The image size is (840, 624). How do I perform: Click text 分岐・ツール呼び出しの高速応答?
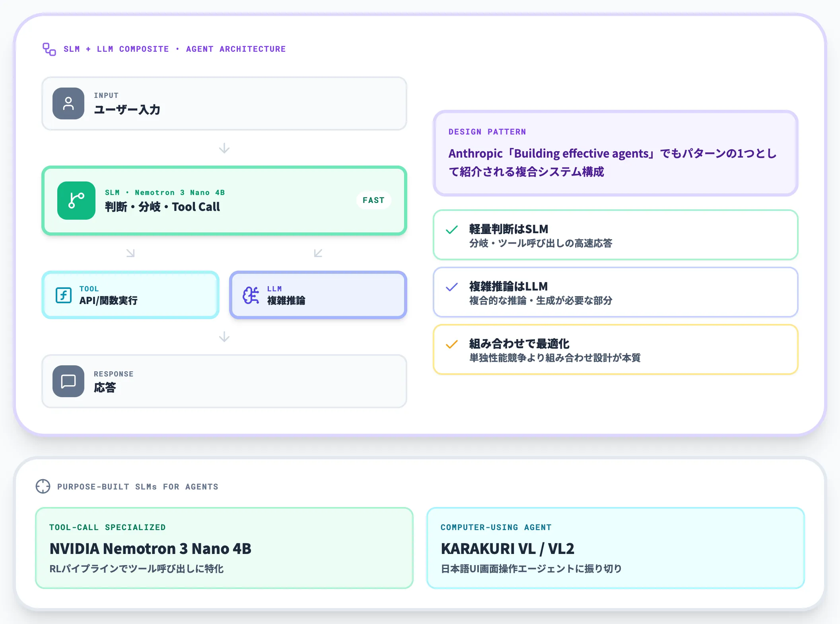pyautogui.click(x=541, y=243)
